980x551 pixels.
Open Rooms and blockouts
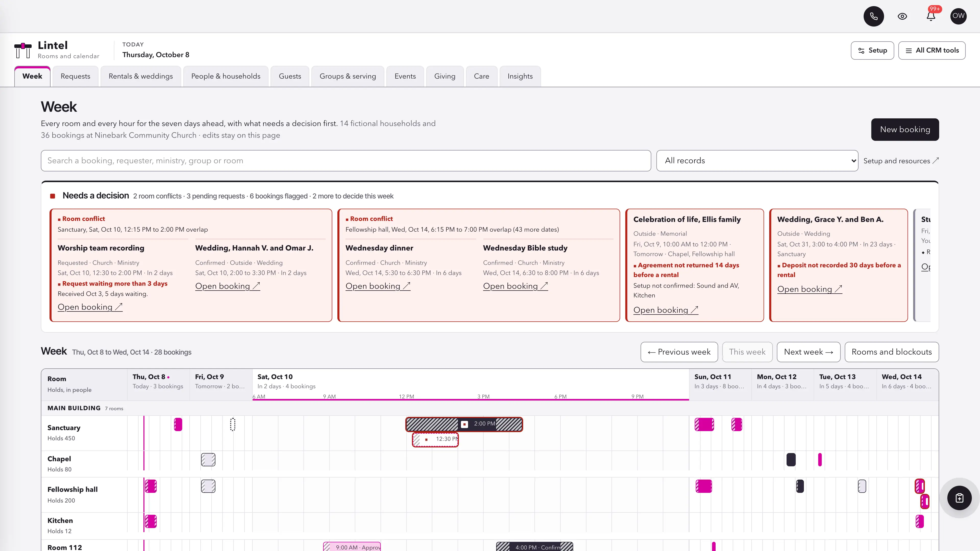pos(891,352)
